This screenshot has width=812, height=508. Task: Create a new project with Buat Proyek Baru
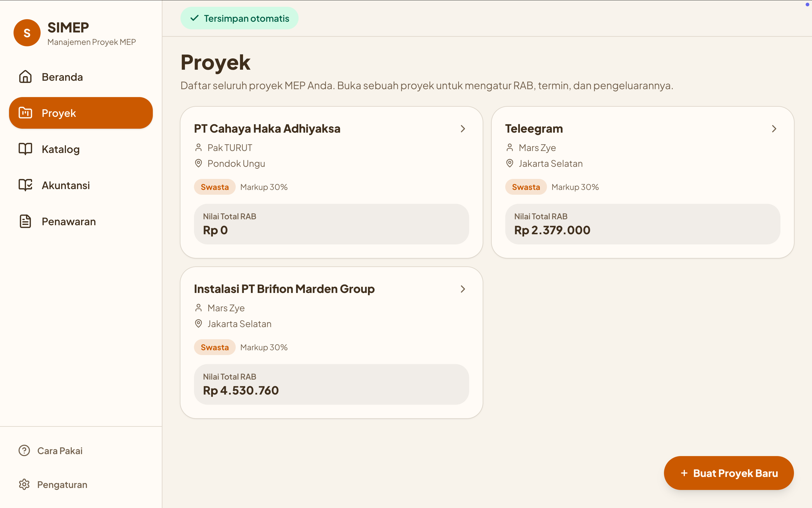[x=729, y=473]
